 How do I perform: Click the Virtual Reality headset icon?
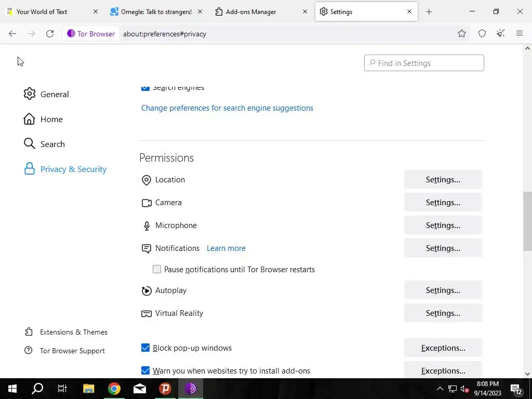tap(146, 313)
